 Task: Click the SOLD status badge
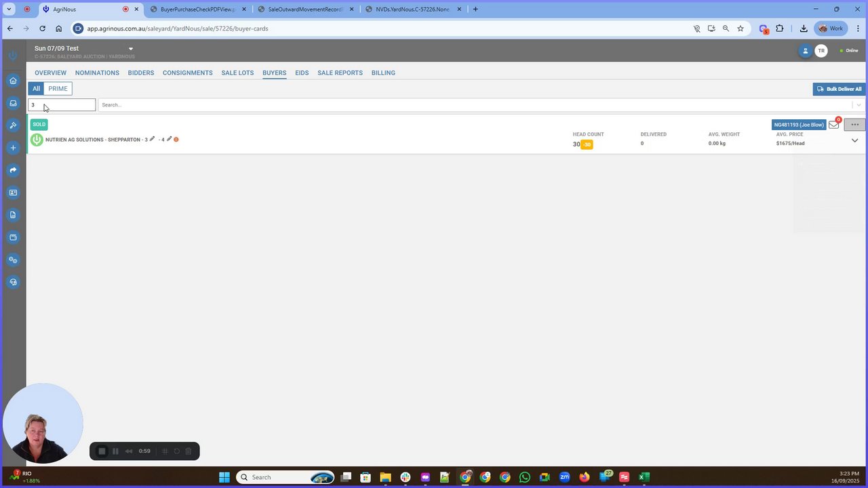click(39, 124)
